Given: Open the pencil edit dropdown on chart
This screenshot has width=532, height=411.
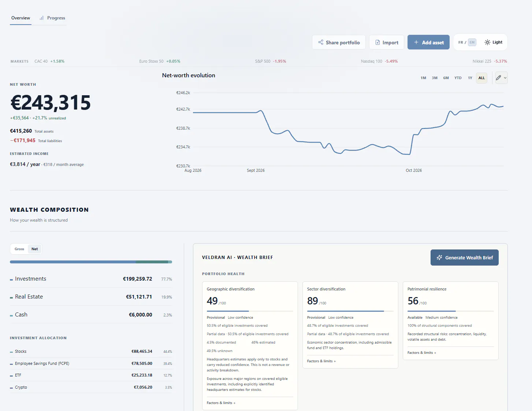Looking at the screenshot, I should coord(501,78).
